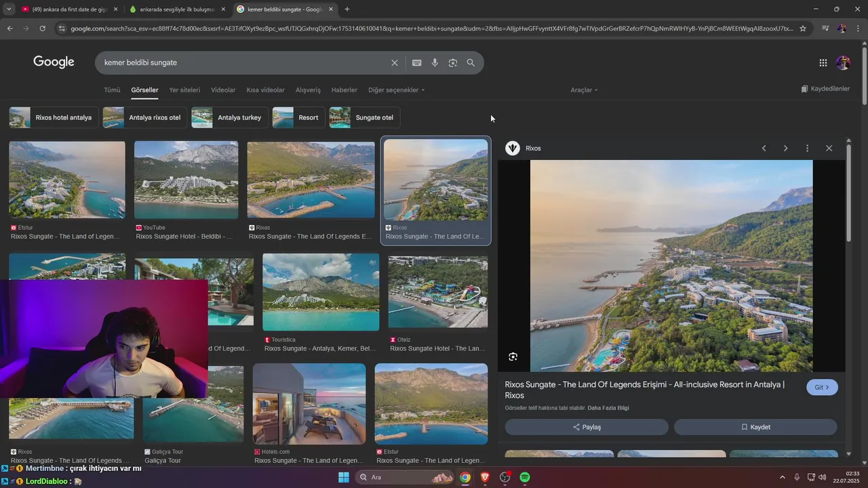Switch to the Videolar tab

click(223, 90)
